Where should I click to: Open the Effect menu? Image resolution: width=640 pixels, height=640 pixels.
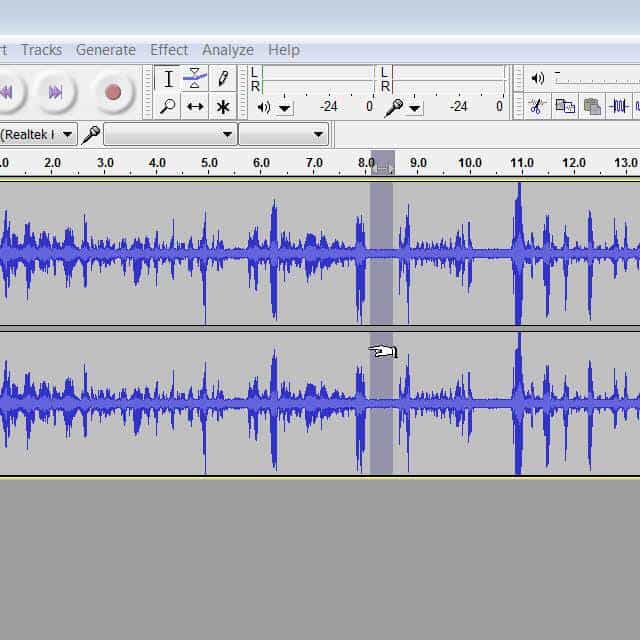169,50
